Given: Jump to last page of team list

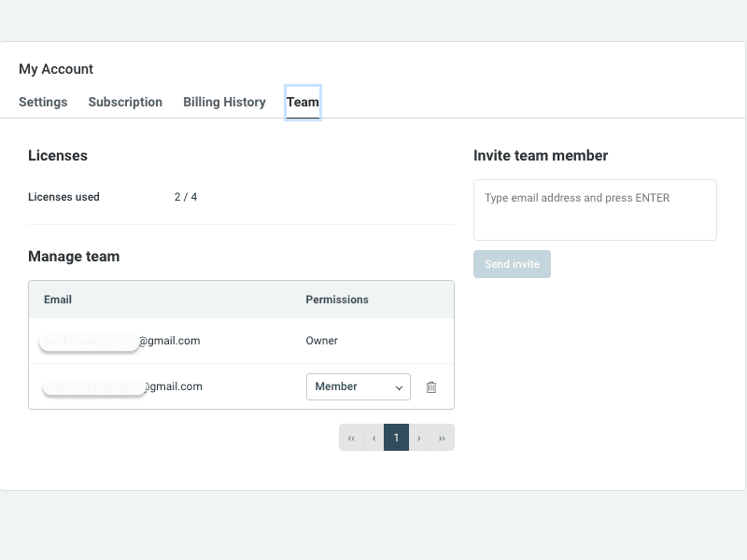Looking at the screenshot, I should tap(442, 438).
